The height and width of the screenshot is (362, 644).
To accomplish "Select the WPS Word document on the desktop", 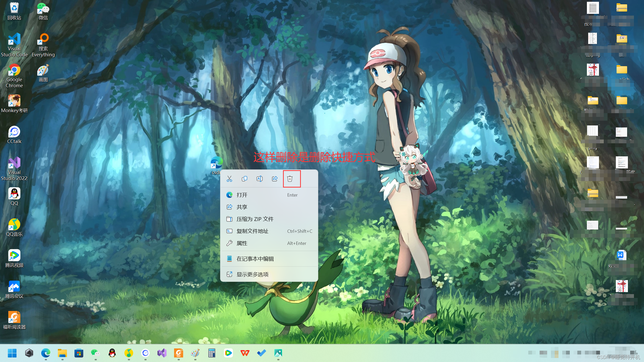I will (621, 255).
